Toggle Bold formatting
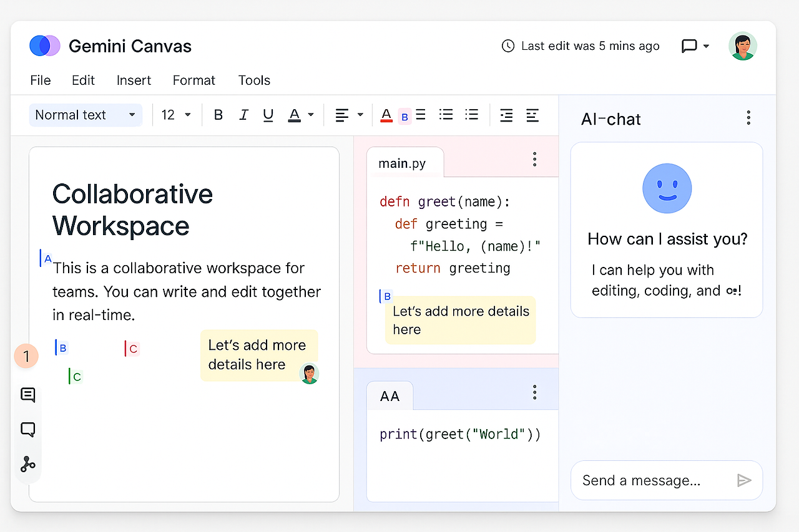This screenshot has height=532, width=799. [x=218, y=115]
